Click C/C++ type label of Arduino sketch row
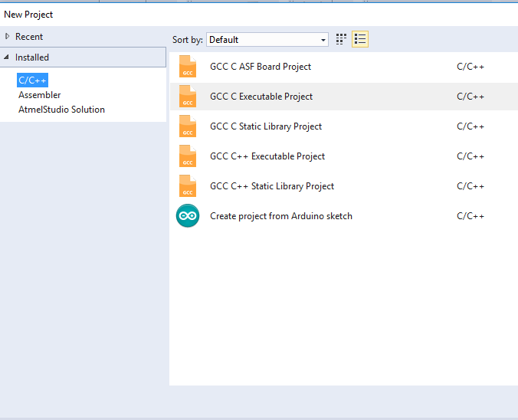This screenshot has height=420, width=518. [x=470, y=216]
